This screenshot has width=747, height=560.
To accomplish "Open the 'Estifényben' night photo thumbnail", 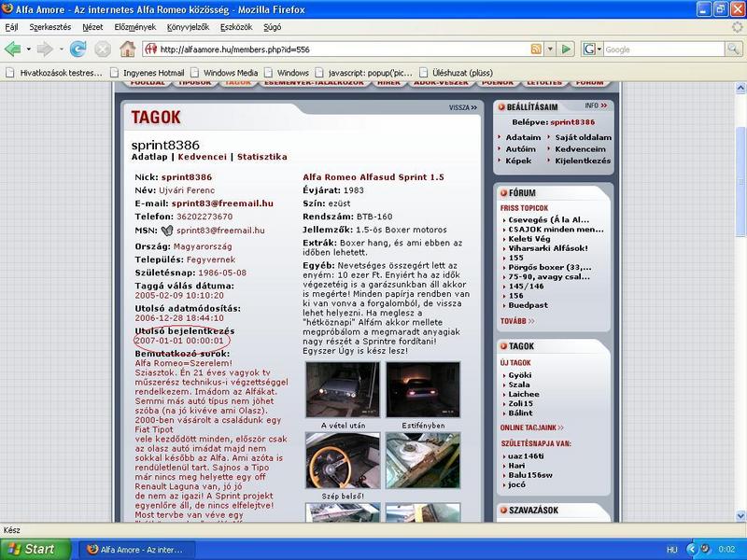I will pyautogui.click(x=423, y=389).
